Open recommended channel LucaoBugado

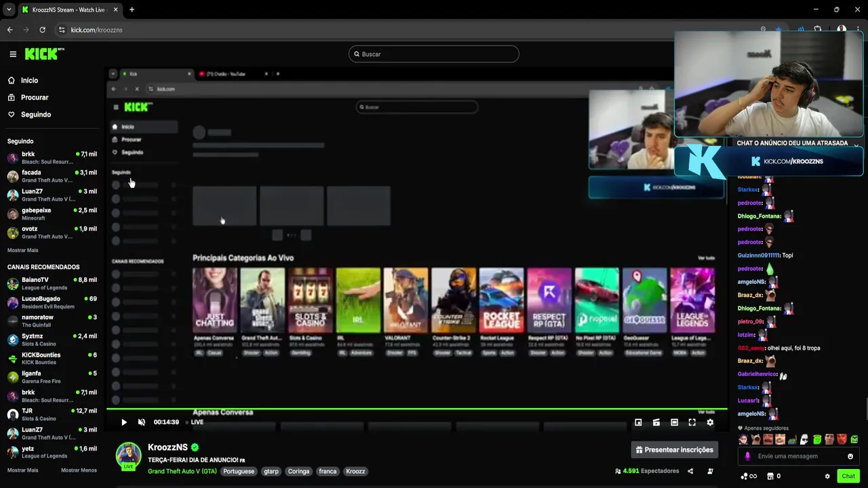[52, 302]
